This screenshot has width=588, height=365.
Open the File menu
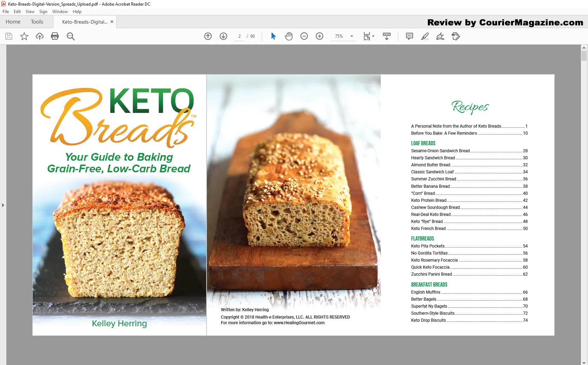tap(6, 12)
